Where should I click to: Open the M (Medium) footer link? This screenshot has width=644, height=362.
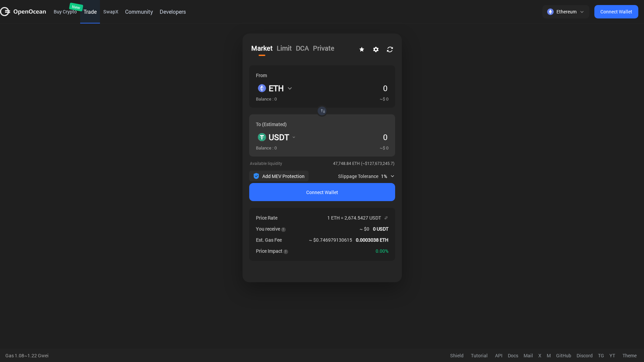[549, 356]
